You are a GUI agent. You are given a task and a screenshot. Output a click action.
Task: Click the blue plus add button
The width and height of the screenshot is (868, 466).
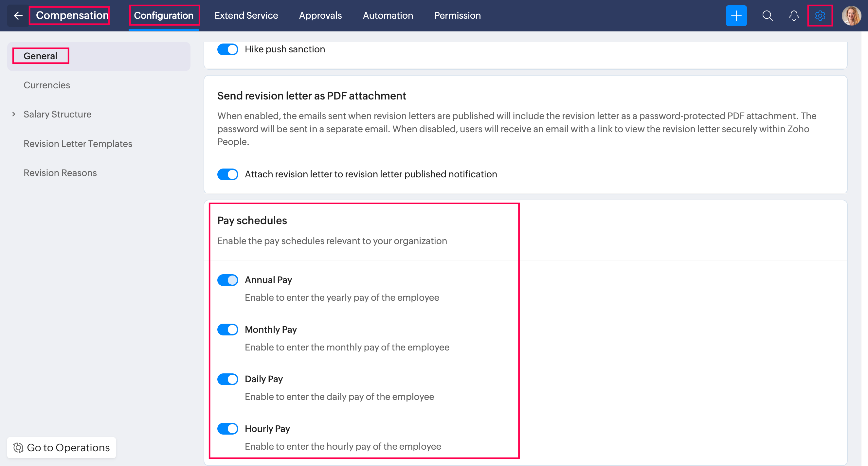736,15
